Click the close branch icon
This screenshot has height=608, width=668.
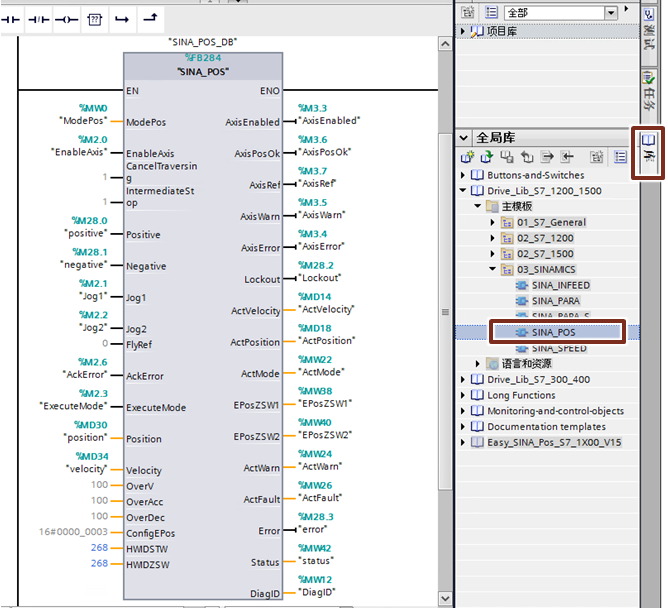coord(150,18)
